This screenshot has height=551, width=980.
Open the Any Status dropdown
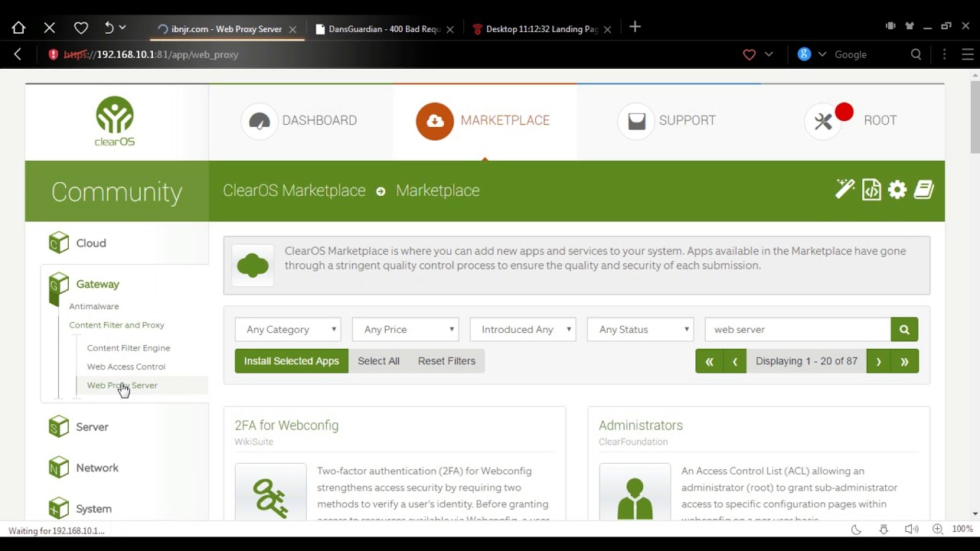point(640,330)
